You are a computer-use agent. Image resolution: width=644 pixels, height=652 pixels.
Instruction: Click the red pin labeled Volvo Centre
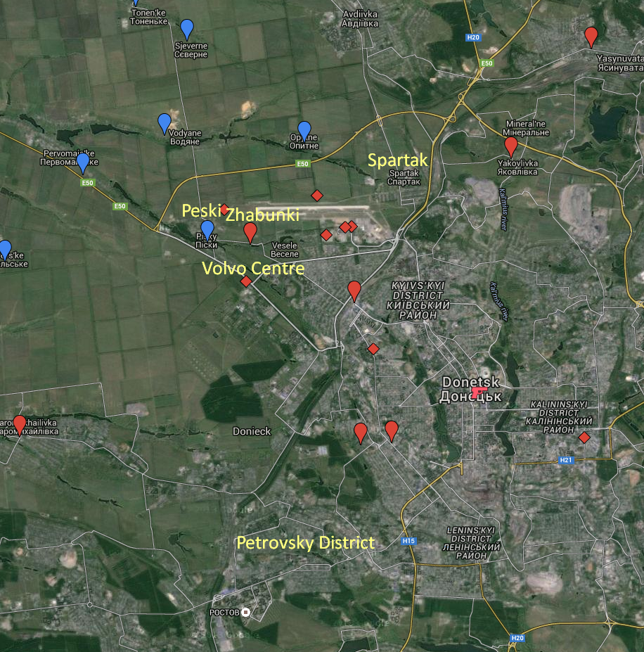[246, 281]
